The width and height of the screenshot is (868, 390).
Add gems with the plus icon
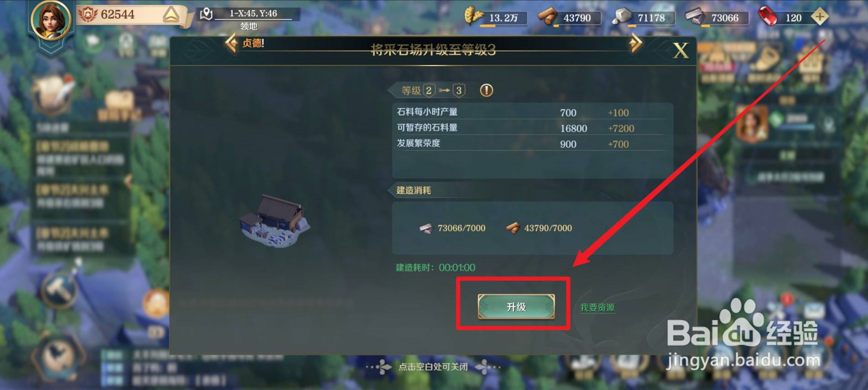coord(820,17)
